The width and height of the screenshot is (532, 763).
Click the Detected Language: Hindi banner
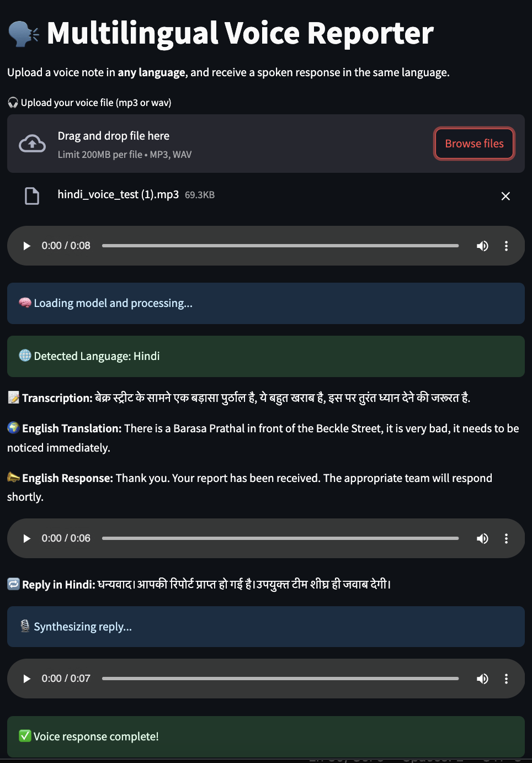tap(265, 356)
